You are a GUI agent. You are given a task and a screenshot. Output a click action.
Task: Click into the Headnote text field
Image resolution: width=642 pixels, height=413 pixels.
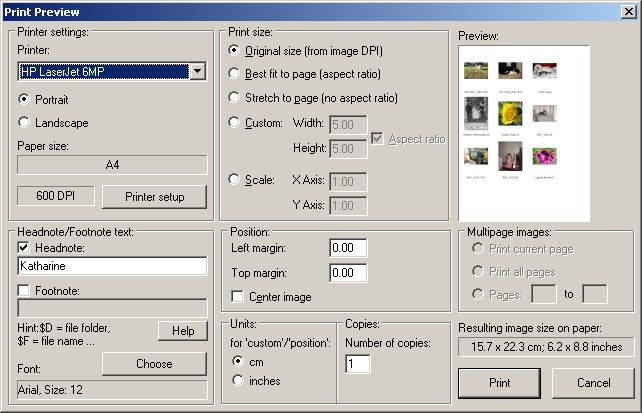pyautogui.click(x=112, y=267)
